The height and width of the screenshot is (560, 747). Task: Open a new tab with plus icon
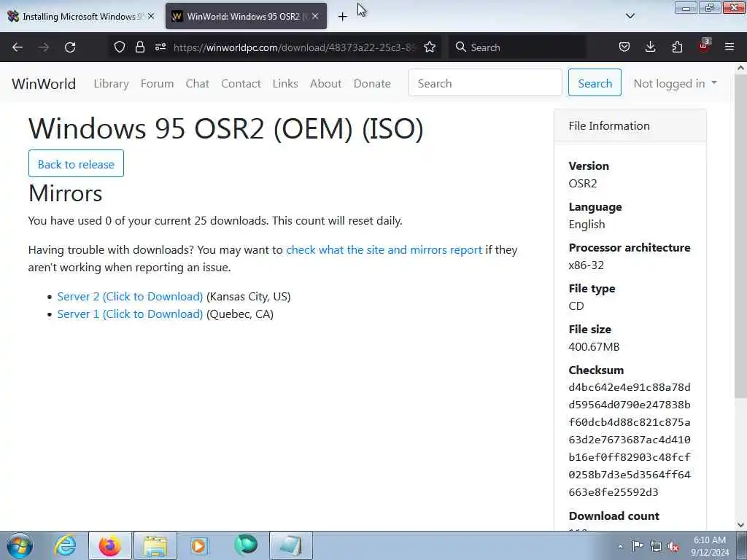pos(343,17)
